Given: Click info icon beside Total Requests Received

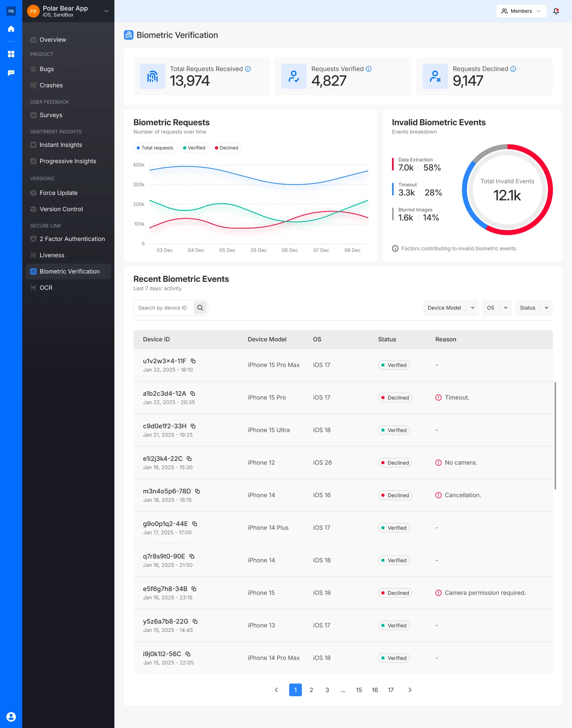Looking at the screenshot, I should click(x=248, y=69).
